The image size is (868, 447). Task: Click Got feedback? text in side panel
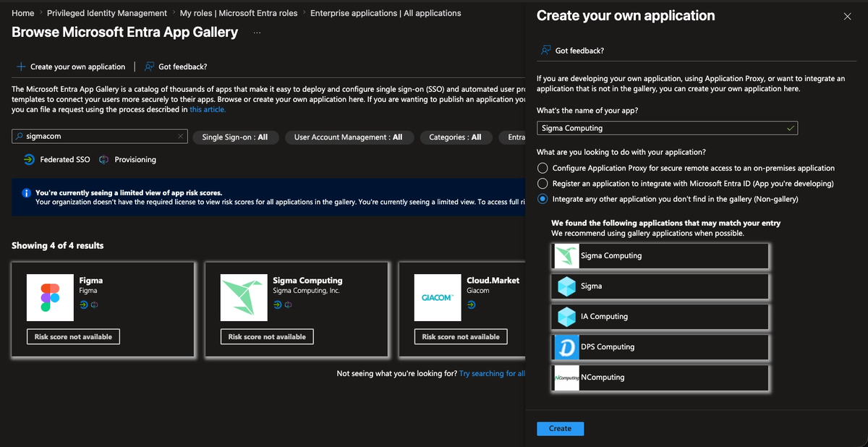(579, 51)
